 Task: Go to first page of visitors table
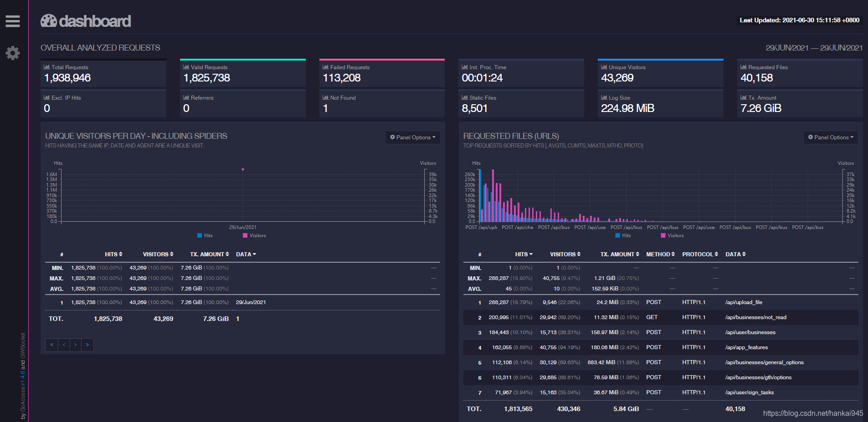[x=52, y=345]
